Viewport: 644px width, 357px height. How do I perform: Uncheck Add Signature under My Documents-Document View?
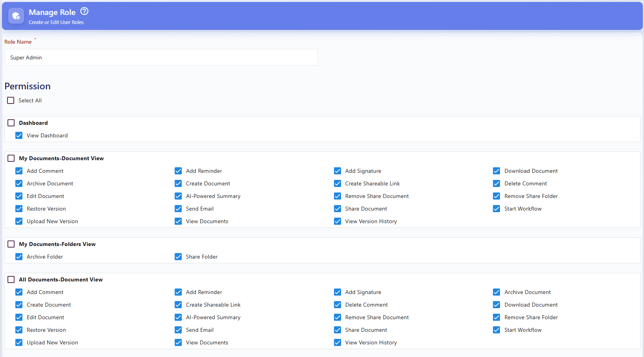point(338,171)
